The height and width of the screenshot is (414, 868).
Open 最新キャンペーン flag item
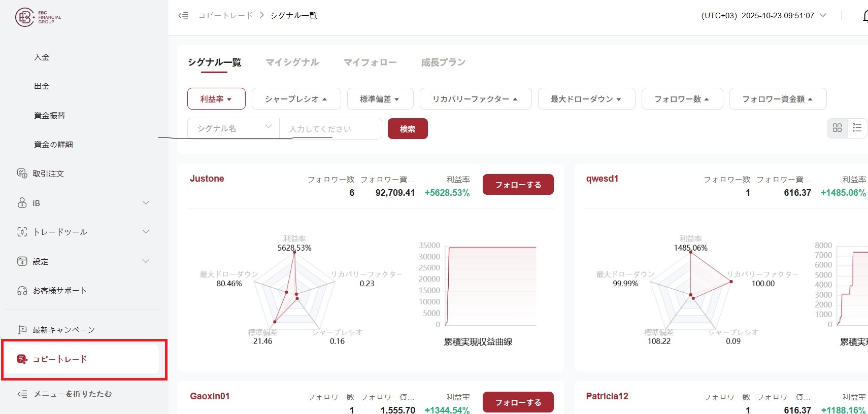coord(63,330)
